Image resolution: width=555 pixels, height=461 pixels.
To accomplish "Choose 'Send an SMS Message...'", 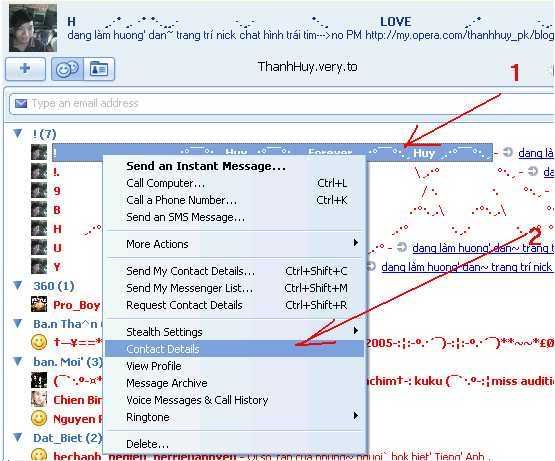I will [x=234, y=217].
